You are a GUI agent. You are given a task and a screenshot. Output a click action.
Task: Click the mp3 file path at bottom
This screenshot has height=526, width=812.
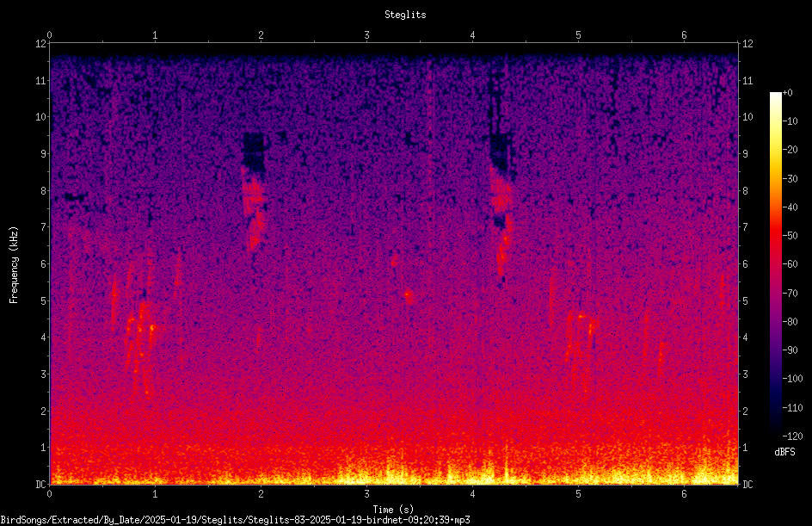coord(235,520)
